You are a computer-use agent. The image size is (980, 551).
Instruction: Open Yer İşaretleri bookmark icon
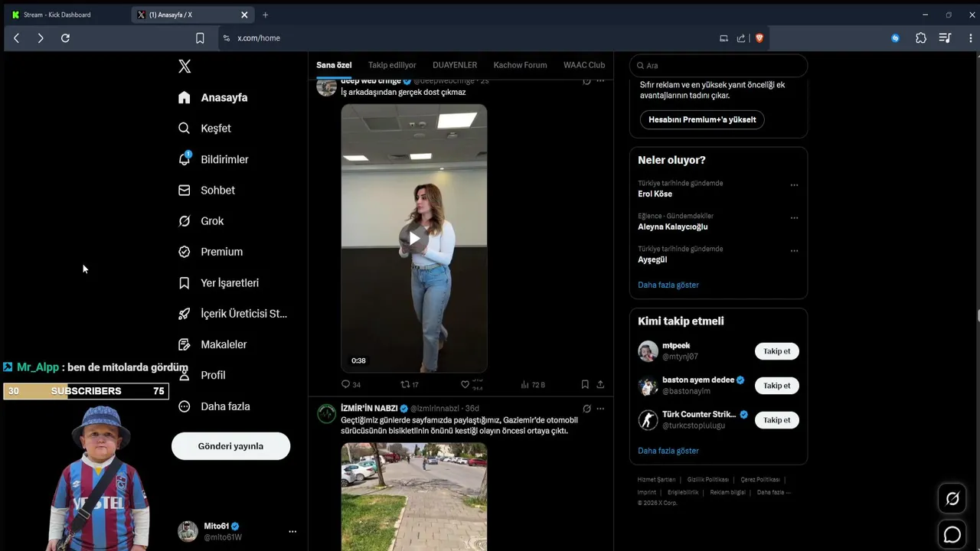[184, 283]
